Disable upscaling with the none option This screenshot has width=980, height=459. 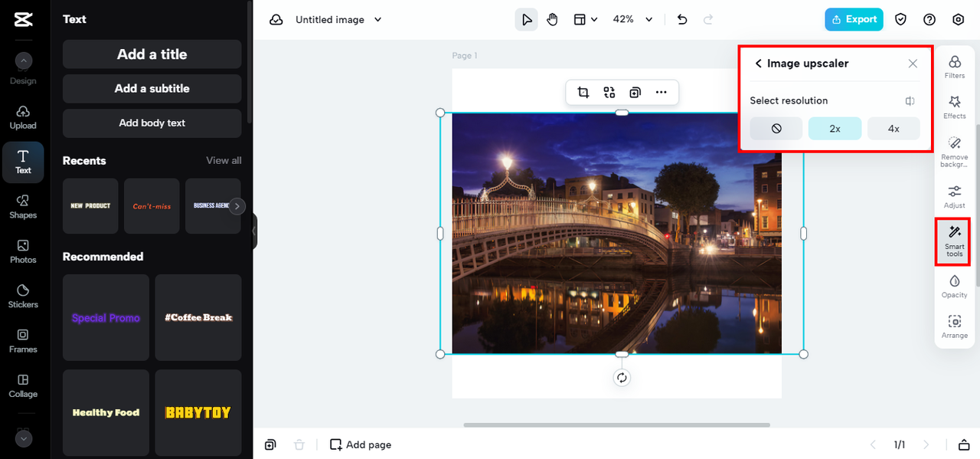776,129
